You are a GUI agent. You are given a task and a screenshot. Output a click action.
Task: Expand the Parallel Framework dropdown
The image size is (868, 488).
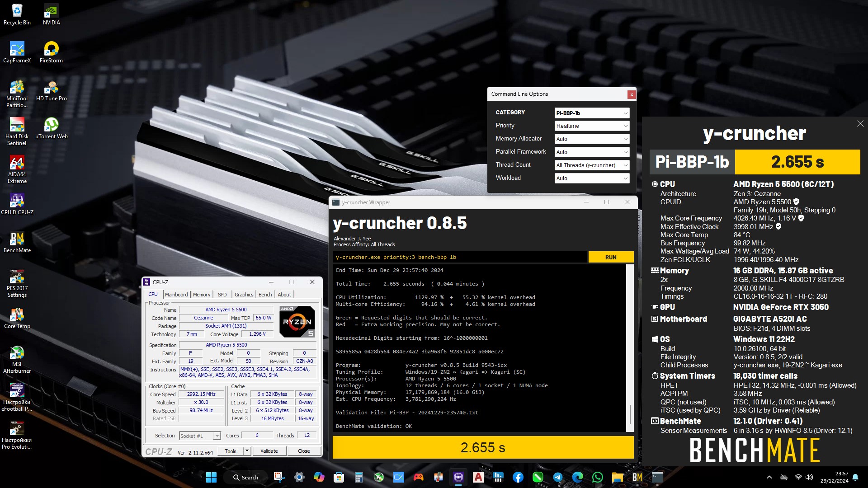[592, 152]
